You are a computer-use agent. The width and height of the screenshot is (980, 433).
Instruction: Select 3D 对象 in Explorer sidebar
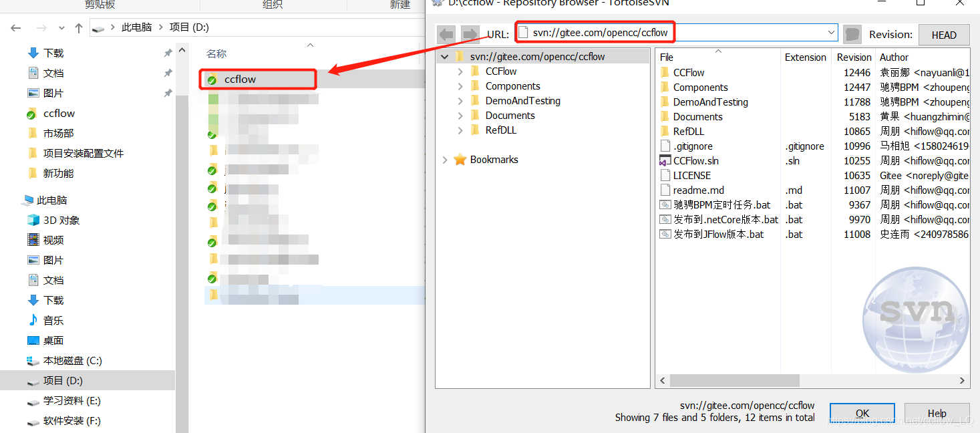click(x=61, y=220)
